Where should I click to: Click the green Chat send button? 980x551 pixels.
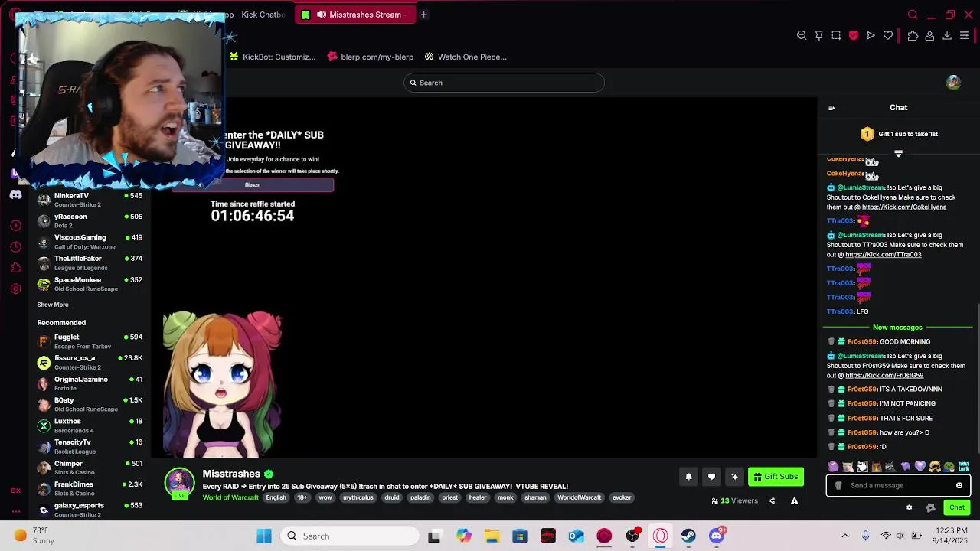(x=957, y=507)
